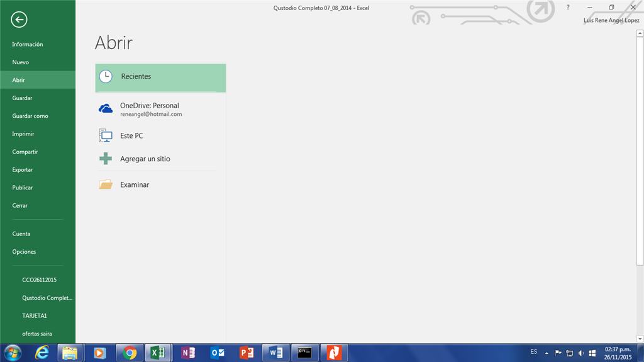
Task: Click the Examinar folder icon
Action: [x=106, y=184]
